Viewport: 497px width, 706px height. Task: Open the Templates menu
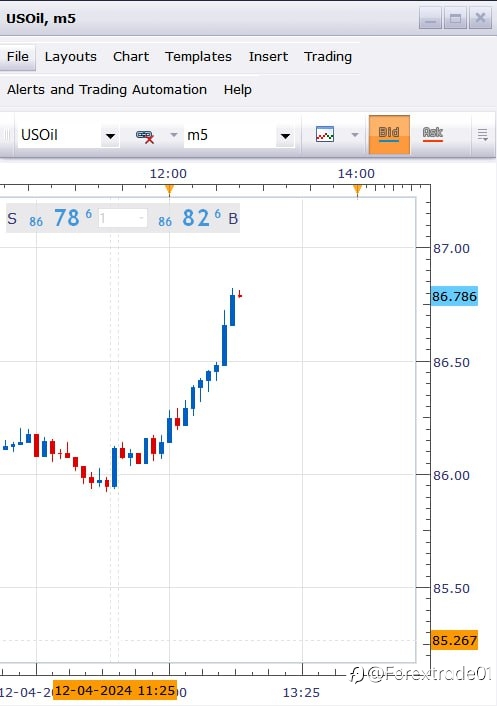pos(198,57)
